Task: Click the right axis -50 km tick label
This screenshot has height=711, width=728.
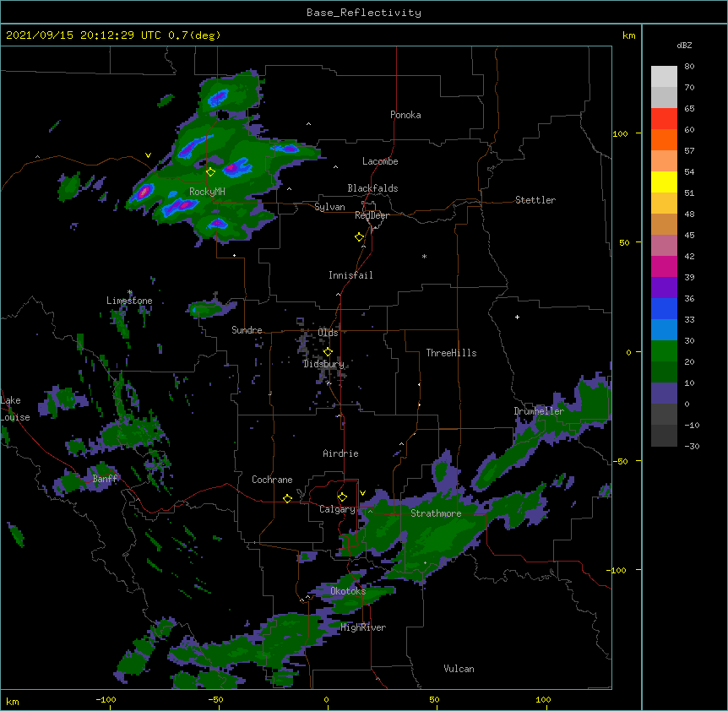Action: [x=620, y=461]
